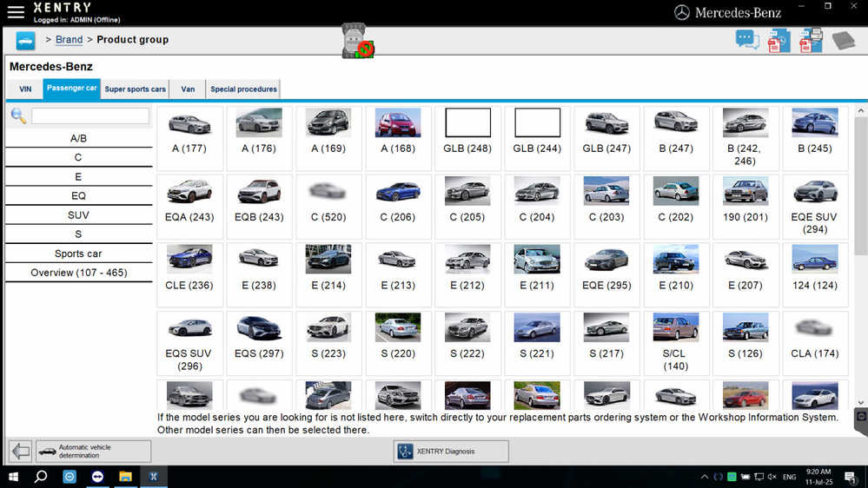
Task: Select model A (168)
Action: pos(398,138)
